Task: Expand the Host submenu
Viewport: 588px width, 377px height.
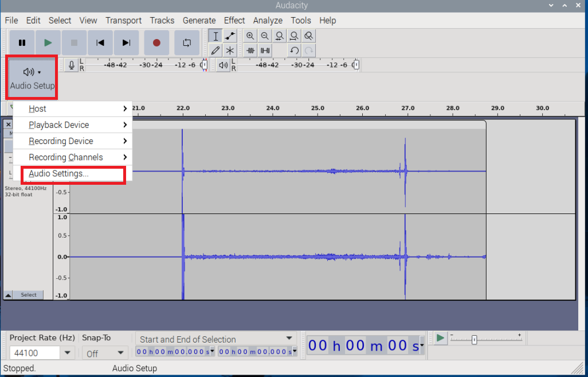Action: [73, 109]
